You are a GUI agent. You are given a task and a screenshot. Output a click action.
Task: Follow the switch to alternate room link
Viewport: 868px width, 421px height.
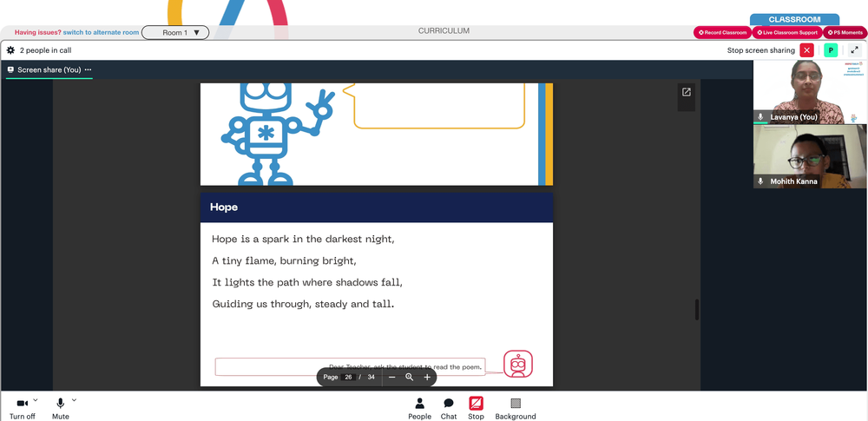click(x=102, y=33)
